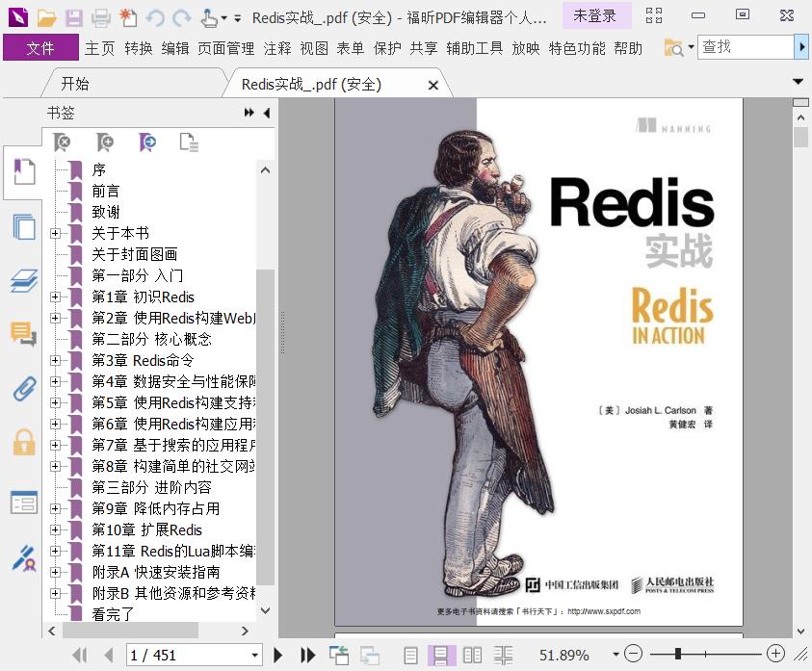Open the Pages thumbnails sidebar icon
812x671 pixels.
click(24, 227)
